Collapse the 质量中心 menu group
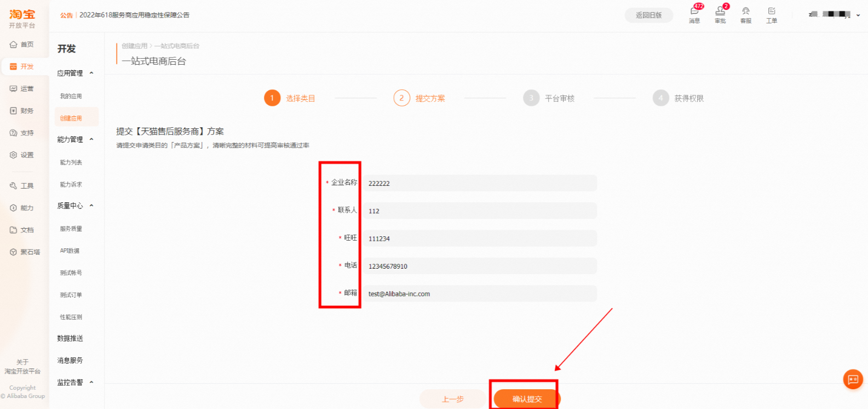Screen dimensions: 868x409 (91, 206)
